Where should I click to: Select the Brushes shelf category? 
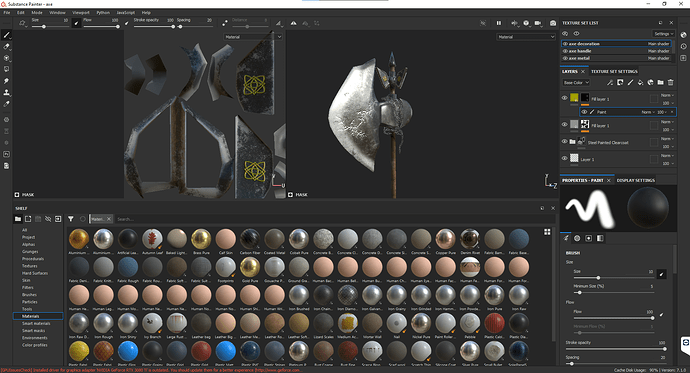29,295
